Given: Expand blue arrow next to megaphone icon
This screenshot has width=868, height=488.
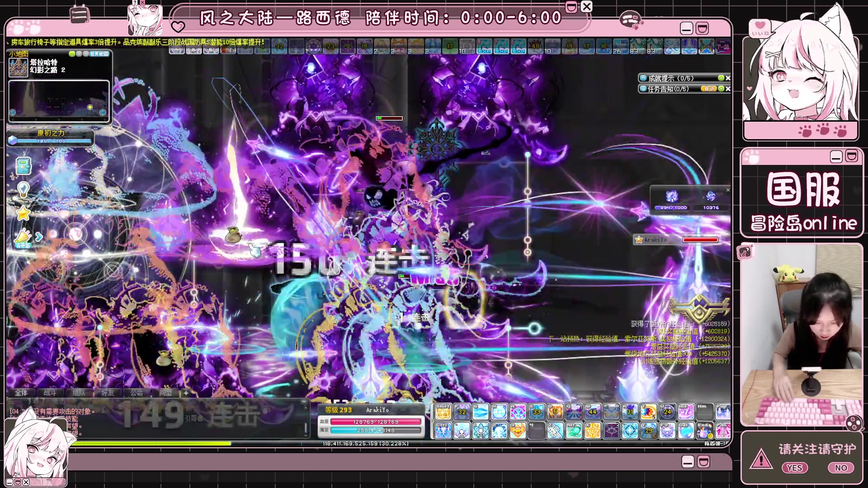Looking at the screenshot, I should [39, 236].
